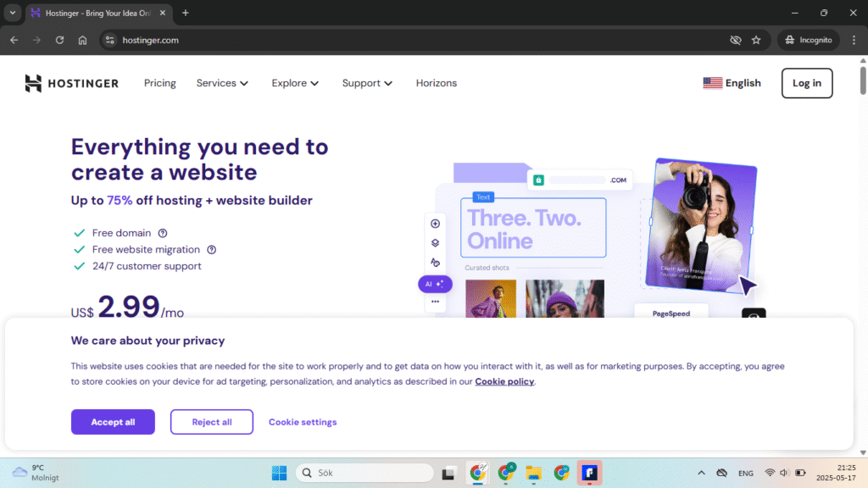This screenshot has height=488, width=868.
Task: Bookmark this page with the star icon
Action: (x=756, y=40)
